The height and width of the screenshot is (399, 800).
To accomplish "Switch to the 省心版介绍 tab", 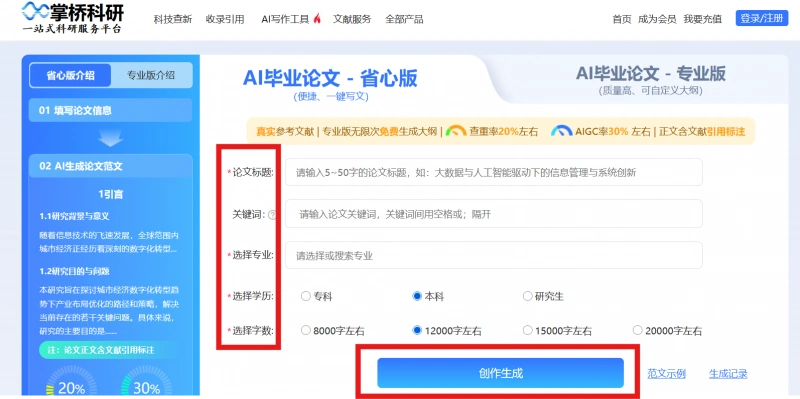I will tap(70, 76).
